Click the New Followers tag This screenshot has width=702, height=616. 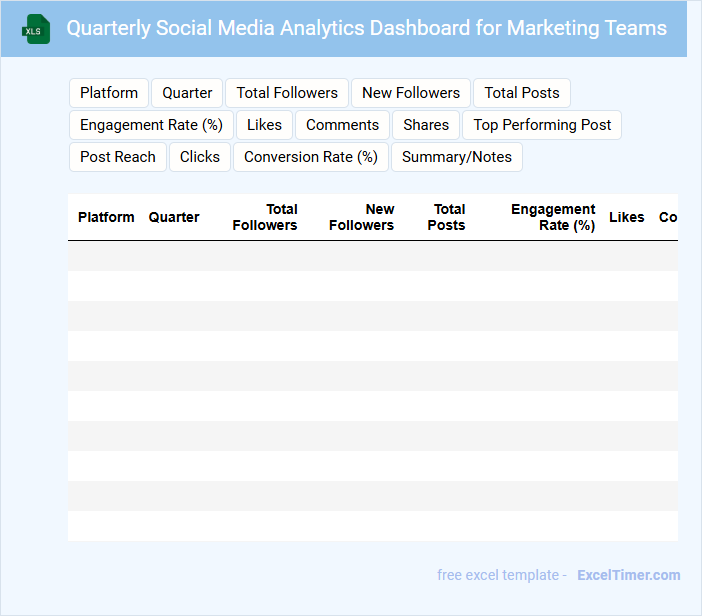(411, 93)
